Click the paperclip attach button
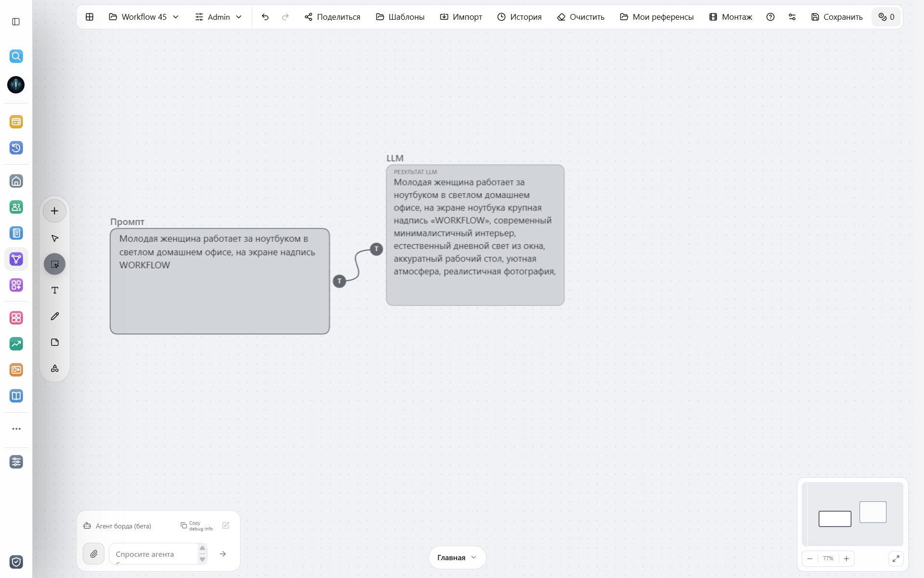Screen dimensions: 924x578 93,554
